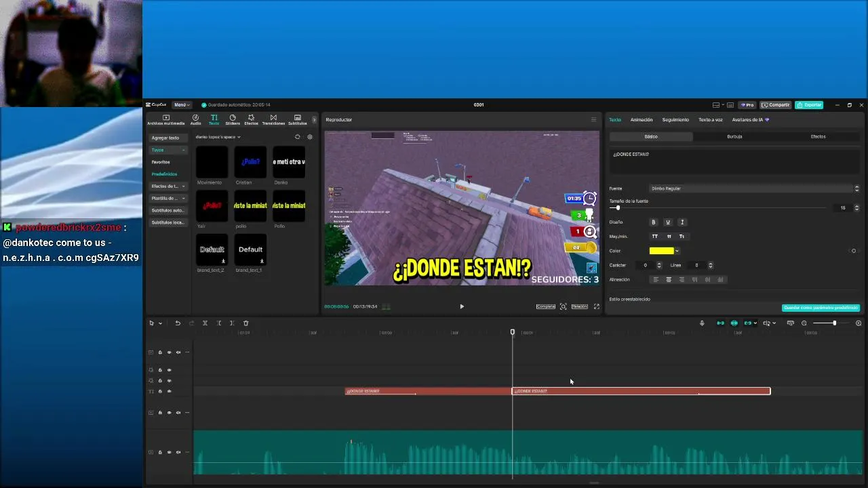
Task: Open the Stickers panel
Action: click(233, 120)
